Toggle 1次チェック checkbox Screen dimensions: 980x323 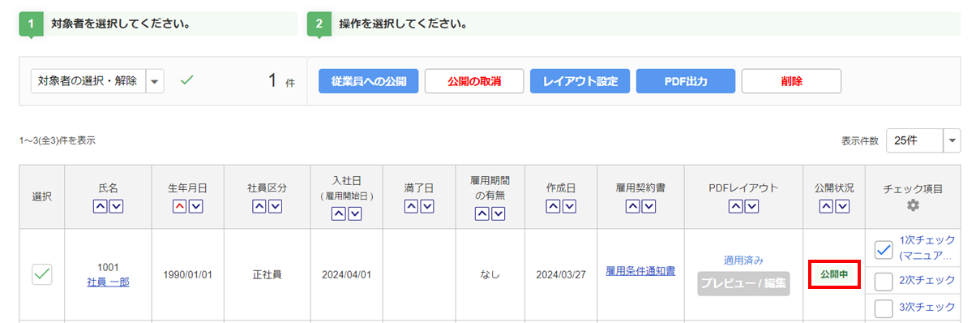point(884,250)
